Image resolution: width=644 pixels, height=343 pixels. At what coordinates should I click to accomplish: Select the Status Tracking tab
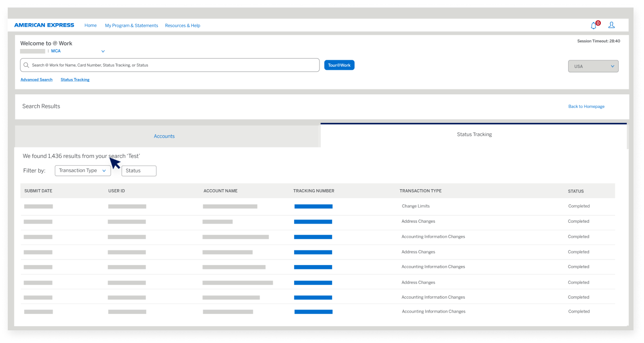pyautogui.click(x=474, y=135)
